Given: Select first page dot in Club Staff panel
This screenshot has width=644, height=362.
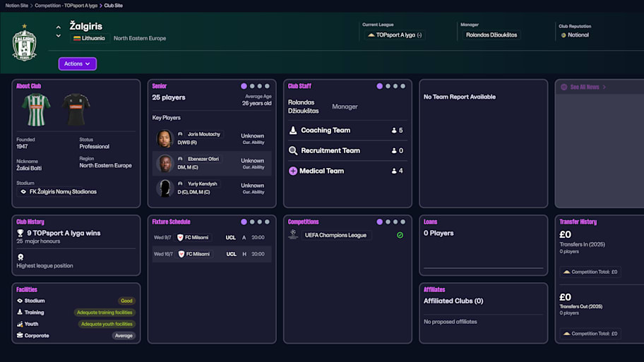Looking at the screenshot, I should tap(379, 86).
